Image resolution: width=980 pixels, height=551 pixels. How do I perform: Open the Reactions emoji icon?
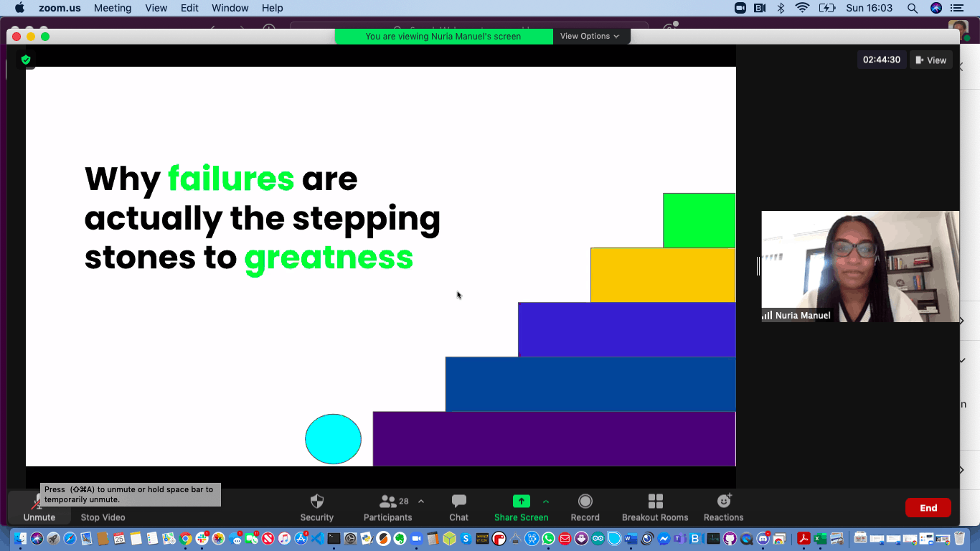724,500
